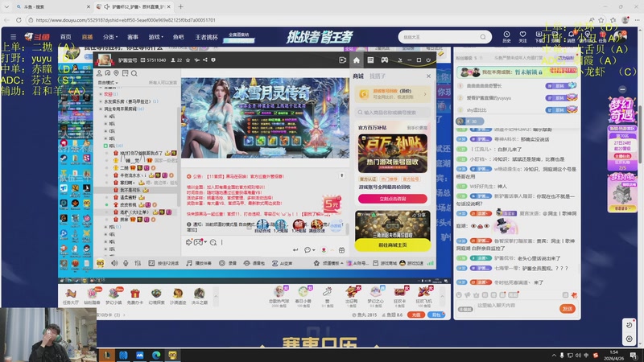Open the 免费办卡 gift box icon
This screenshot has height=362, width=644.
(135, 296)
